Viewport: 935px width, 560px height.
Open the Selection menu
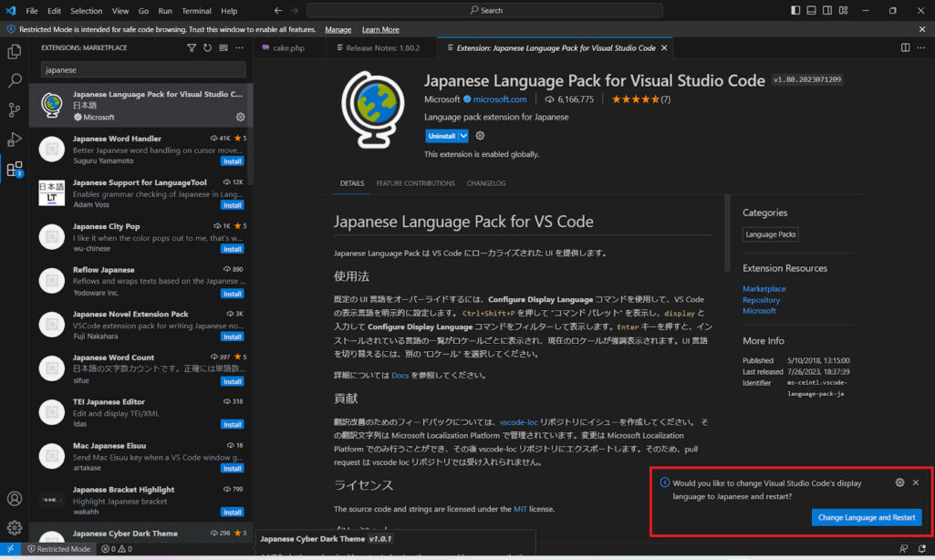[x=87, y=11]
